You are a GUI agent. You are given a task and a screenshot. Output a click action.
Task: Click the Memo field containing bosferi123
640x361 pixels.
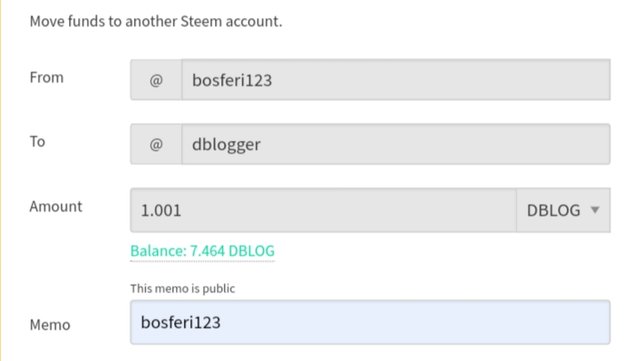[370, 322]
